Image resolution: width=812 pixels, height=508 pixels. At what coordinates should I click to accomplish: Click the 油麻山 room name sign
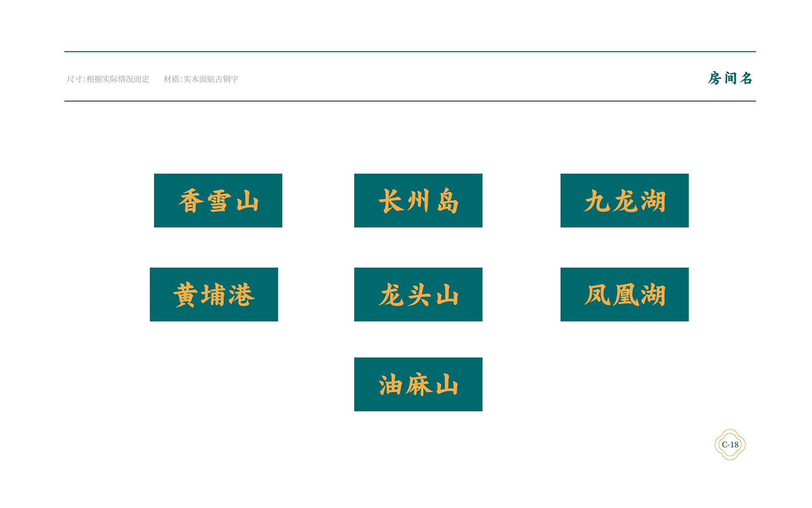click(418, 384)
